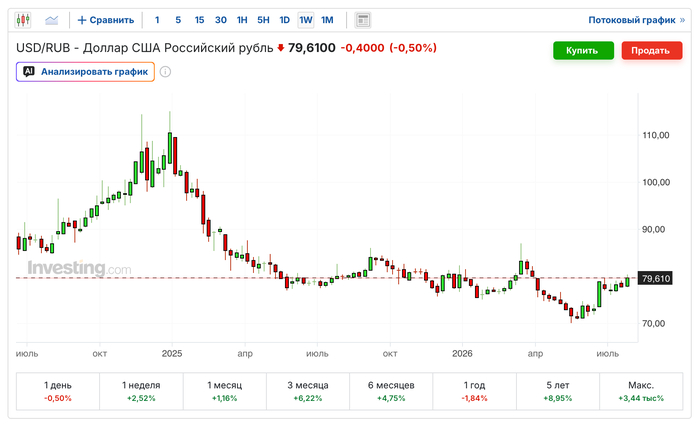Viewport: 700px width, 429px height.
Task: Choose the 1 год period tab
Action: (x=475, y=391)
